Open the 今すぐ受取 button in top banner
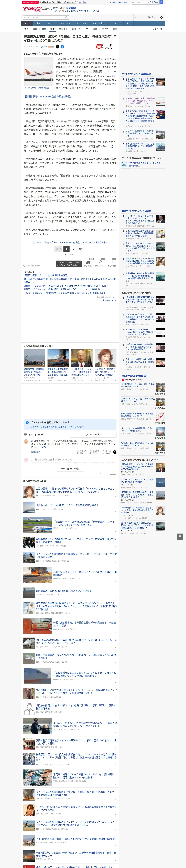The width and height of the screenshot is (186, 868). pyautogui.click(x=82, y=2)
